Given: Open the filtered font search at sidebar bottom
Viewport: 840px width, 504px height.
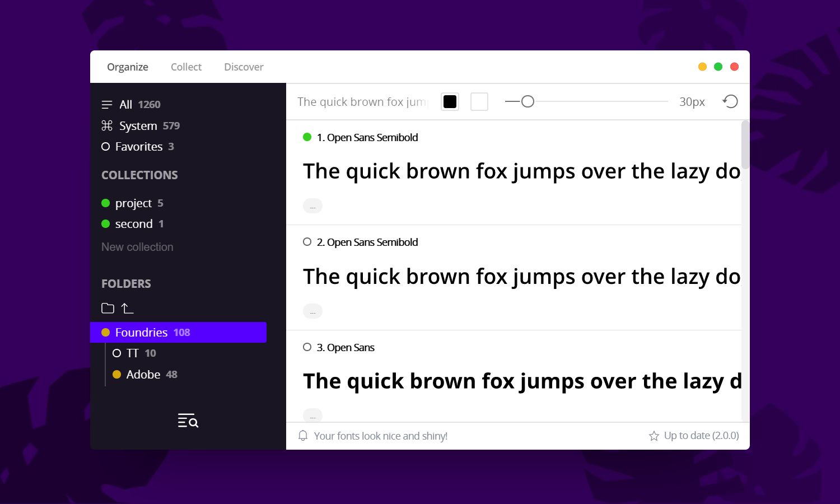Looking at the screenshot, I should tap(188, 421).
